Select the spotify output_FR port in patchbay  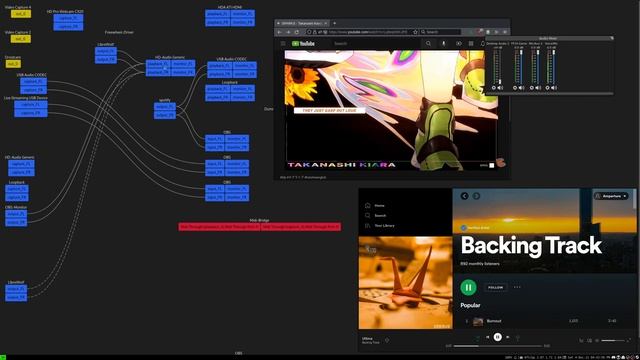(x=165, y=115)
